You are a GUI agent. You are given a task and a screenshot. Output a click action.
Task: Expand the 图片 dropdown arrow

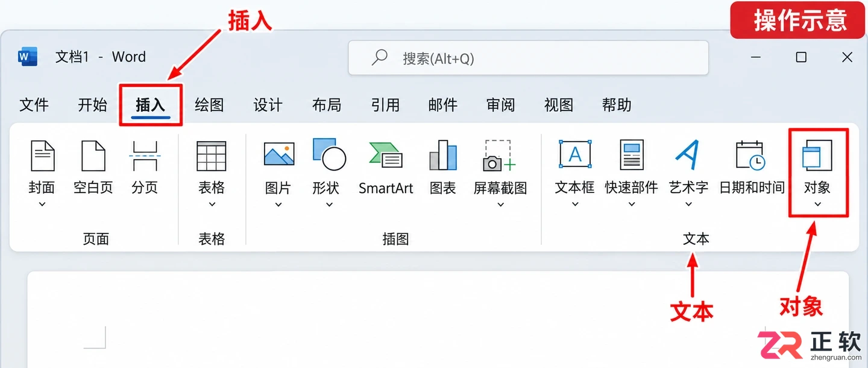pyautogui.click(x=278, y=205)
